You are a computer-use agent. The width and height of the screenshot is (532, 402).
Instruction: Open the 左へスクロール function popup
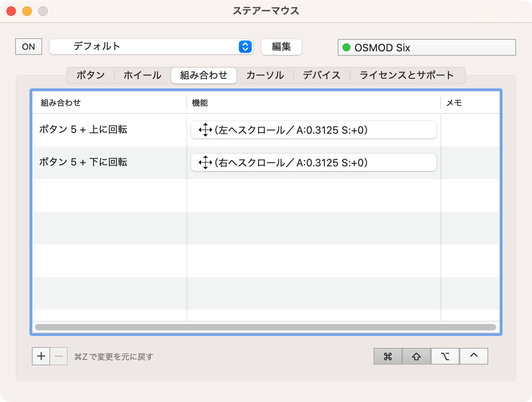click(314, 130)
